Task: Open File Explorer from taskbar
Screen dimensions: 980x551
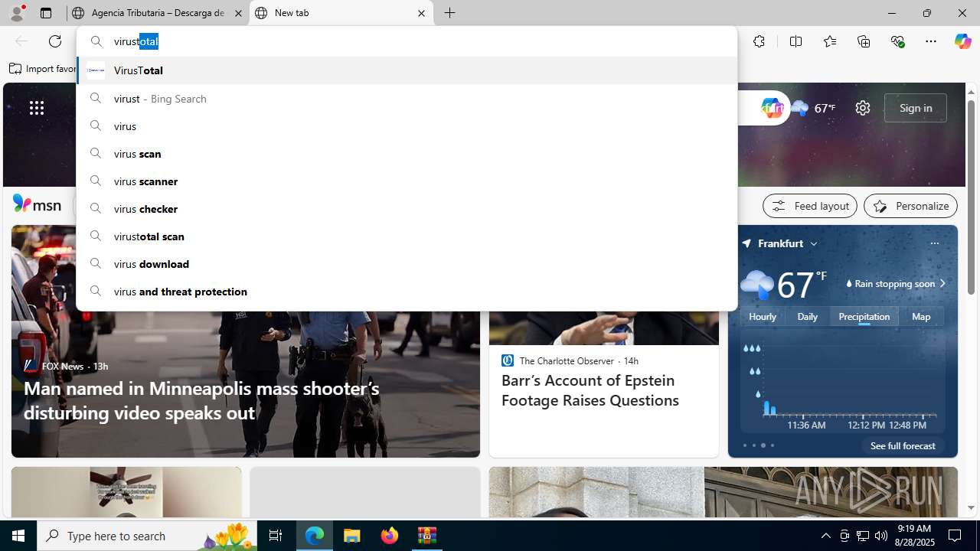Action: [352, 536]
